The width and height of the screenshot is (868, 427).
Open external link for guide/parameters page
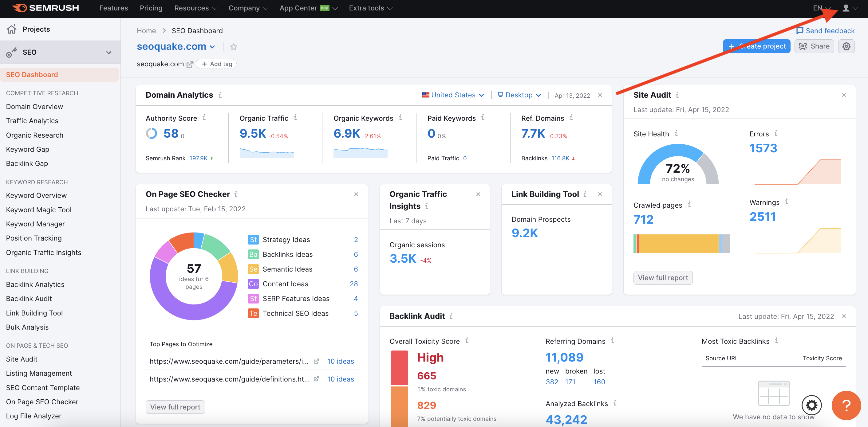point(316,361)
